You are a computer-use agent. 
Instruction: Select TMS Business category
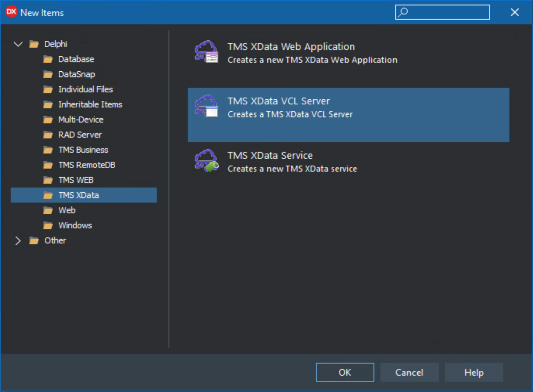pyautogui.click(x=83, y=150)
